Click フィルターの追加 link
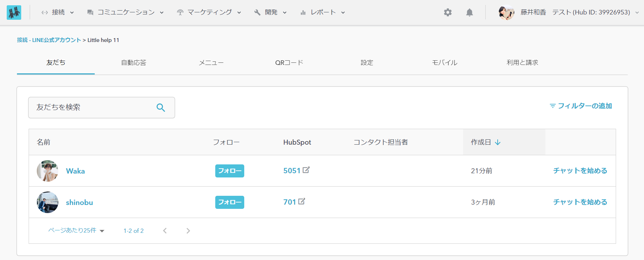Viewport: 644px width, 260px height. [581, 106]
